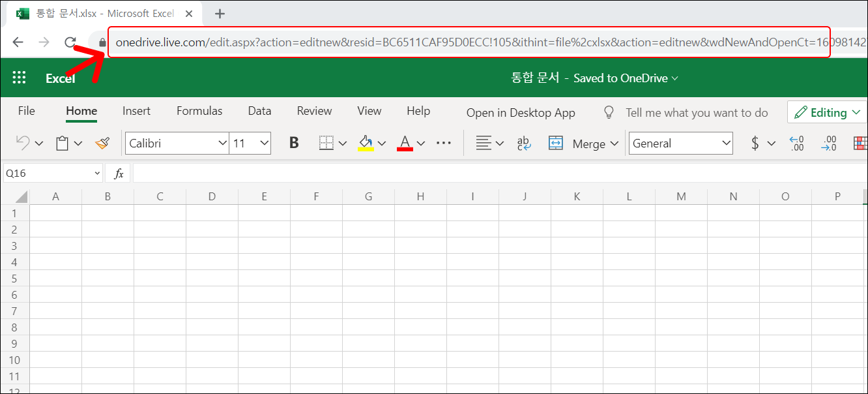Open more font options ellipsis
Image resolution: width=868 pixels, height=394 pixels.
(444, 144)
